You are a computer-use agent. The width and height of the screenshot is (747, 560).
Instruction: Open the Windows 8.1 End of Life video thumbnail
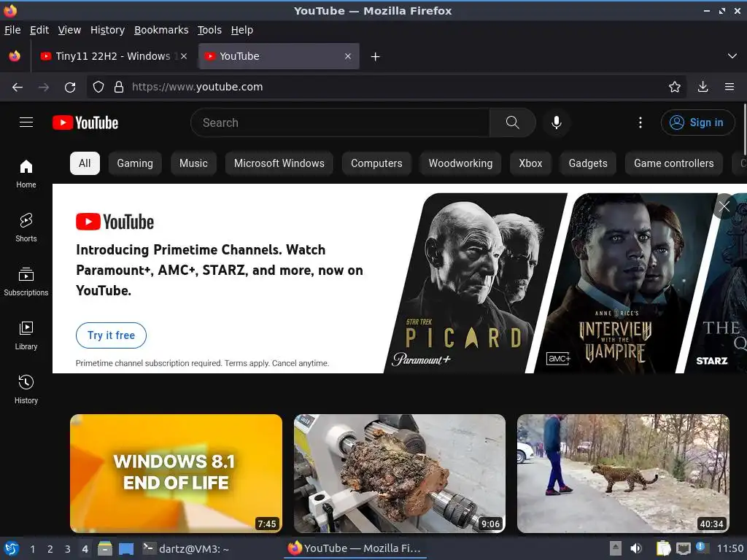[x=176, y=473]
